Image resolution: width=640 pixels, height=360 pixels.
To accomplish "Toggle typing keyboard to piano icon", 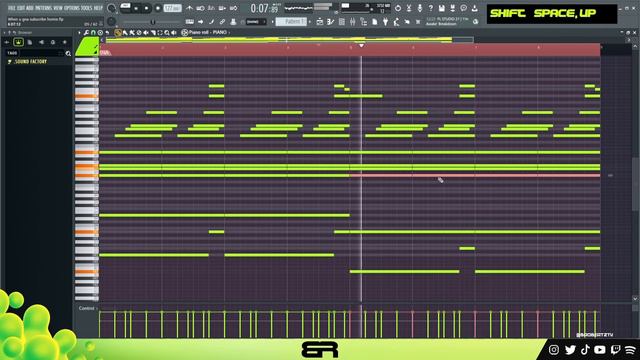I will click(x=189, y=22).
